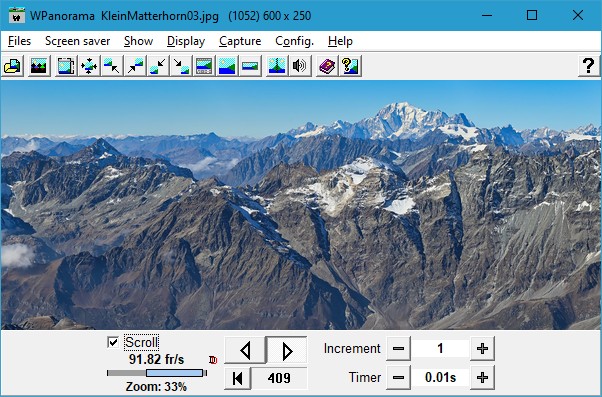This screenshot has width=602, height=397.
Task: Decrease Increment with the minus button
Action: click(399, 349)
